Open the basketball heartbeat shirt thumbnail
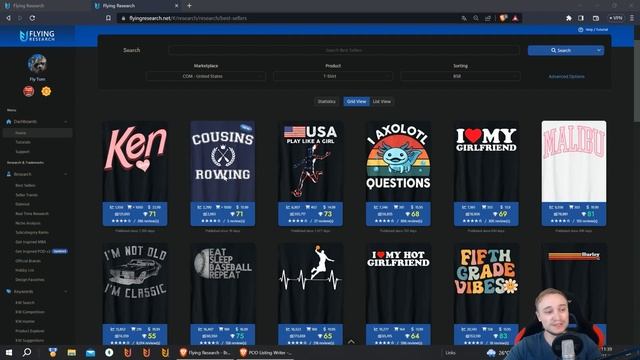 [x=310, y=283]
